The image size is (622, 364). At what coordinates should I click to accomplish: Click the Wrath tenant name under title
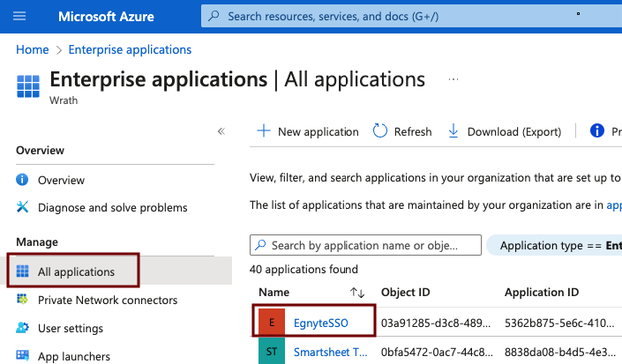[x=64, y=100]
